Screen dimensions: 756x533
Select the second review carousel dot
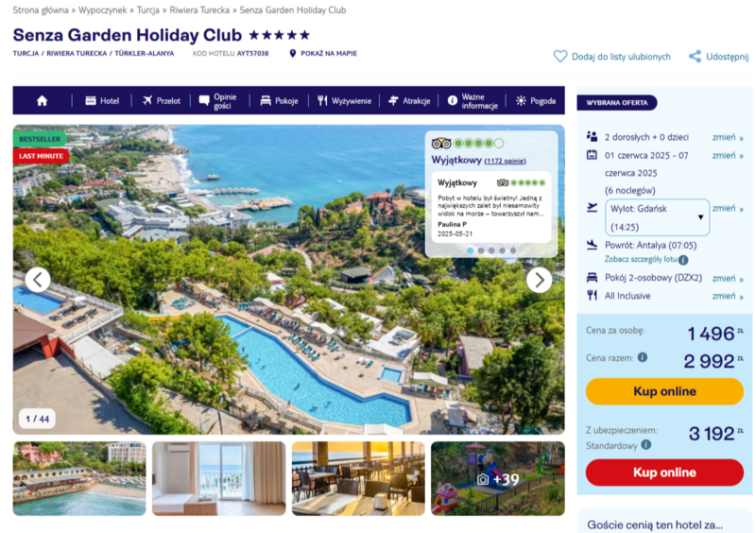click(481, 250)
